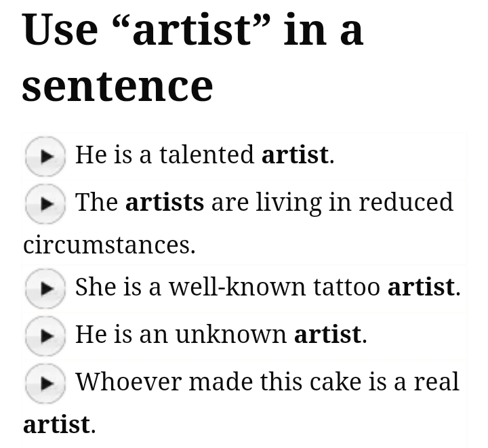Play audio for the cake sentence
488x448 pixels.
click(x=45, y=383)
